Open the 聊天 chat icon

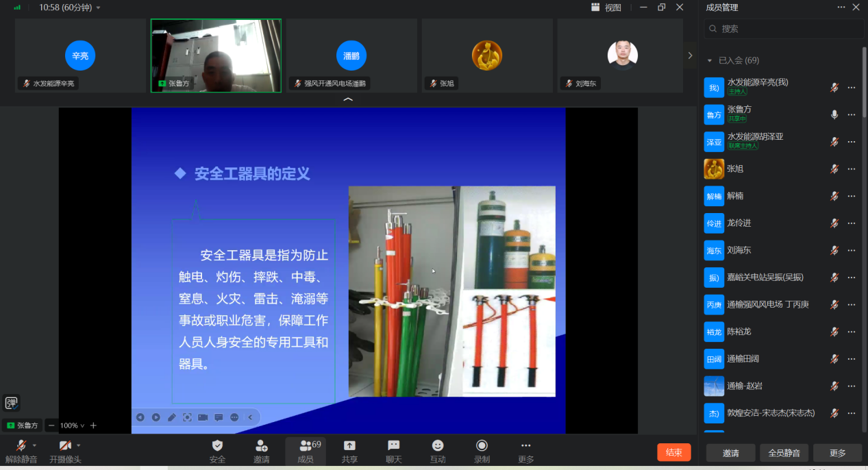[393, 446]
